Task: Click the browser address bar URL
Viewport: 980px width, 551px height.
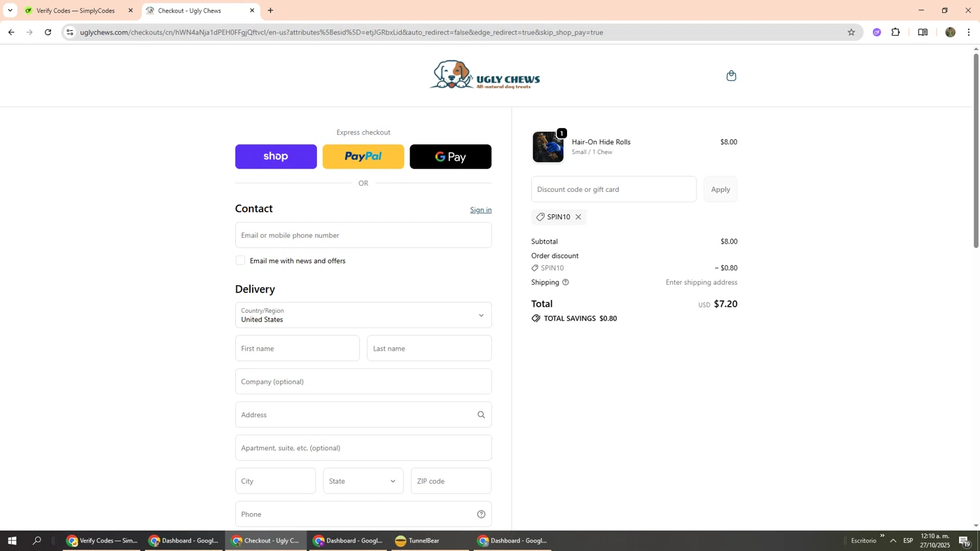Action: [342, 32]
